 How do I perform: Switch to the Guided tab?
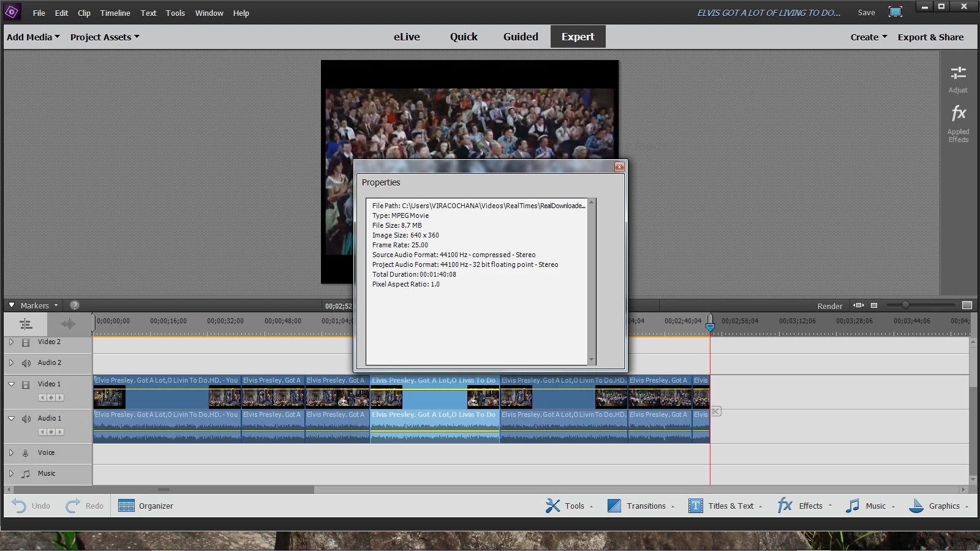[x=521, y=37]
